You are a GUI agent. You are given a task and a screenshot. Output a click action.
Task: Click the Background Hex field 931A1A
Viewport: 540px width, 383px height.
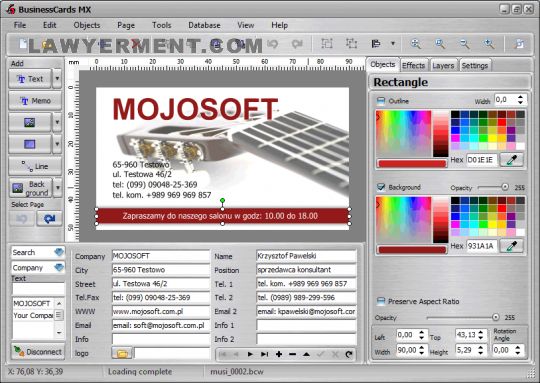[x=481, y=246]
